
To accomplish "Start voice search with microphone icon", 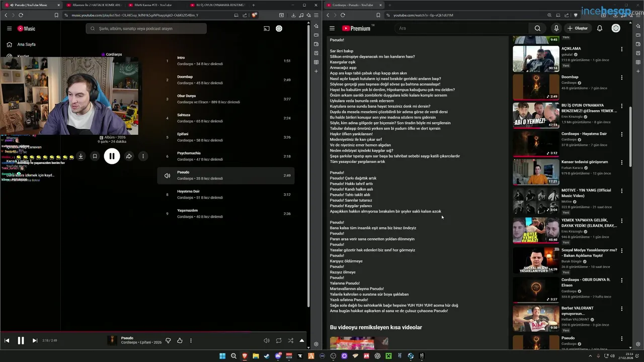I will point(556,28).
